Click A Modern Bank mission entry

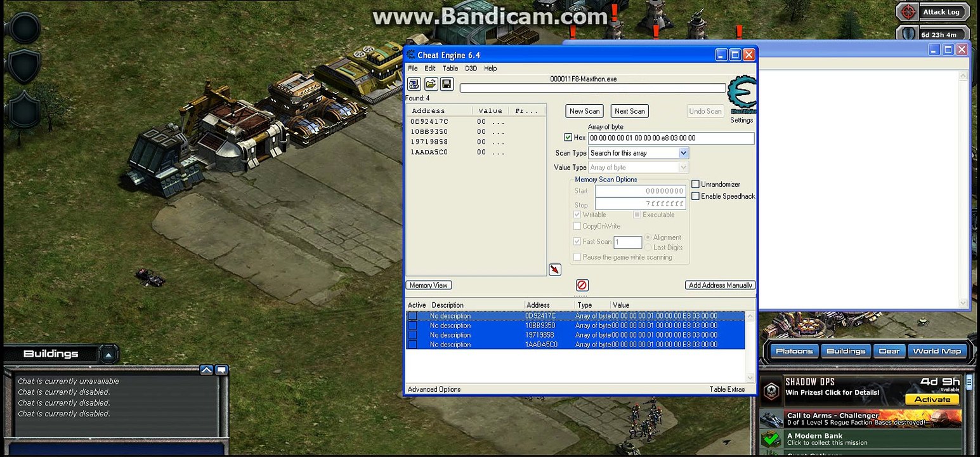tap(861, 439)
